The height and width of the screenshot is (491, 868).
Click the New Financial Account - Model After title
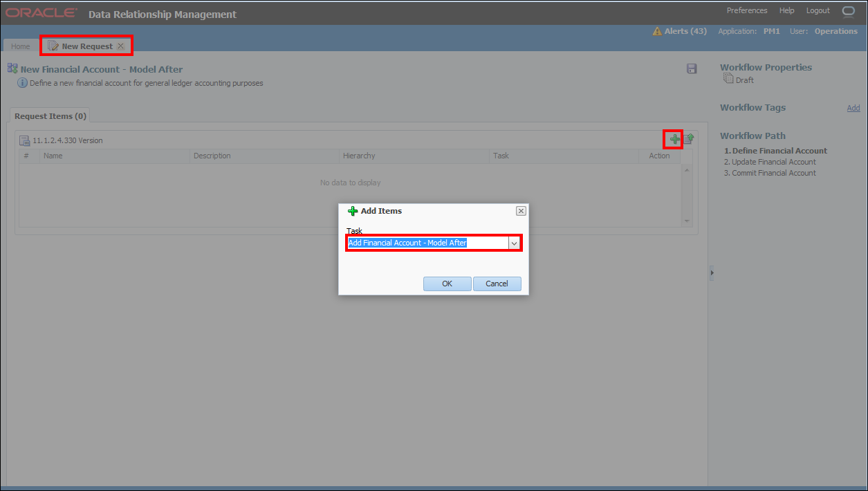click(x=102, y=69)
